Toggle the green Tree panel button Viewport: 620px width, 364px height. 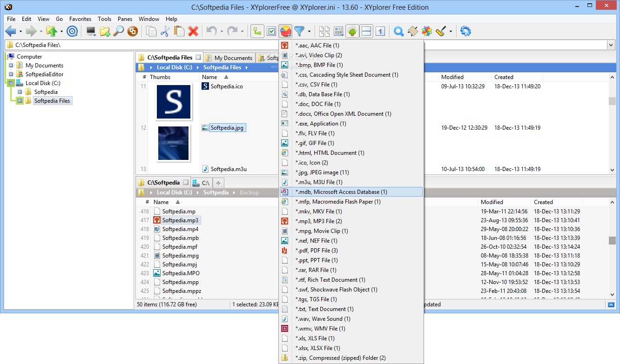point(352,31)
